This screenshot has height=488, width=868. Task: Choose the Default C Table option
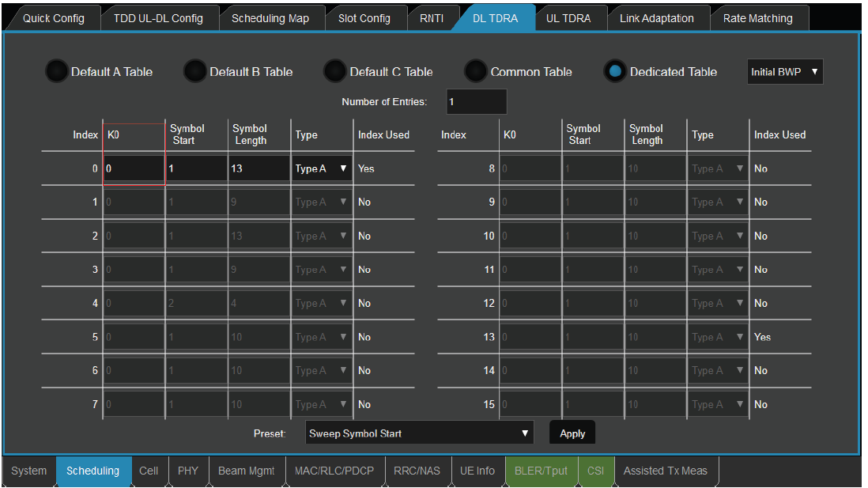point(335,71)
